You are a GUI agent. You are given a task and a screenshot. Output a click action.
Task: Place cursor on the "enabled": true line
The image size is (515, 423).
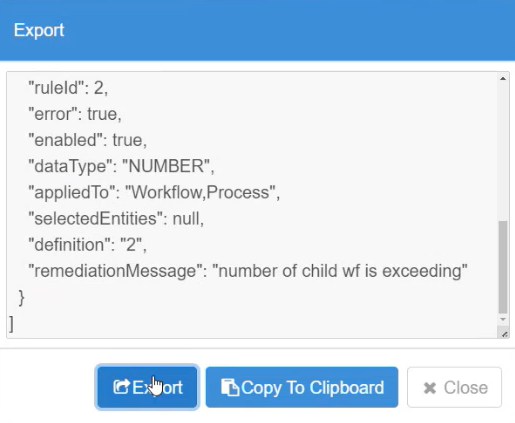pyautogui.click(x=87, y=140)
